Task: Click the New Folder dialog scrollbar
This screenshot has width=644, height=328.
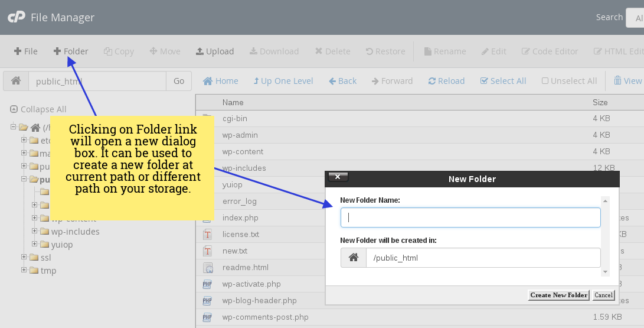Action: (x=605, y=236)
